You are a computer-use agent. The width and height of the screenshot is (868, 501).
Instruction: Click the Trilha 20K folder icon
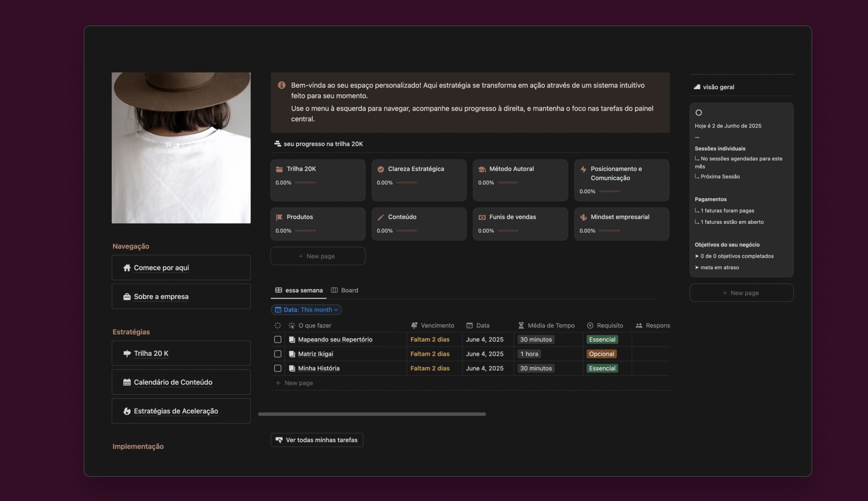[279, 169]
